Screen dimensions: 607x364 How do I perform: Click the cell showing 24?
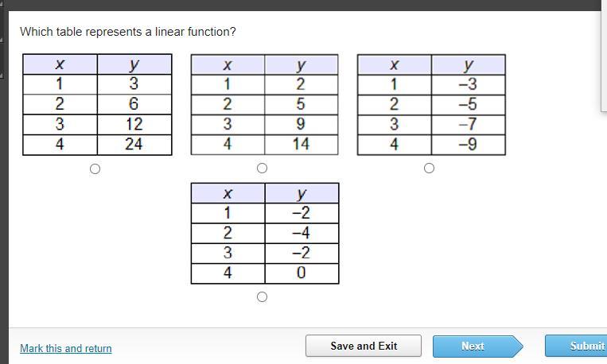pyautogui.click(x=134, y=145)
